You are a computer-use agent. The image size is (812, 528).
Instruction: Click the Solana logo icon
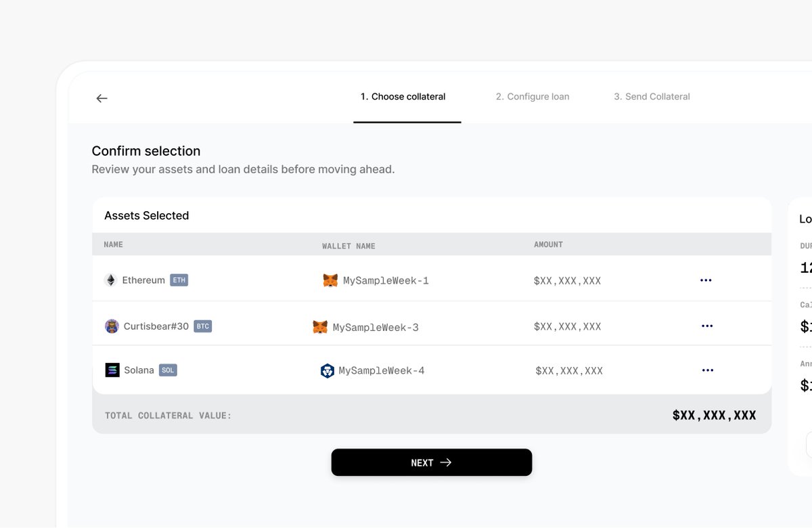[112, 370]
